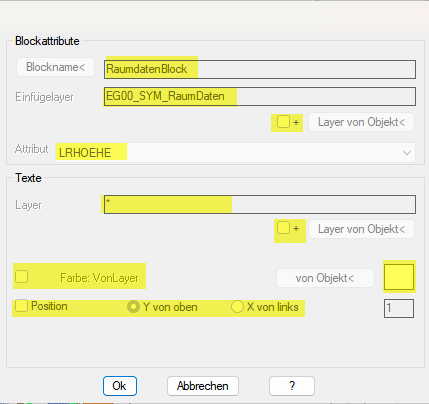Select the Y von oben radio option
This screenshot has height=404, width=429.
click(x=133, y=307)
